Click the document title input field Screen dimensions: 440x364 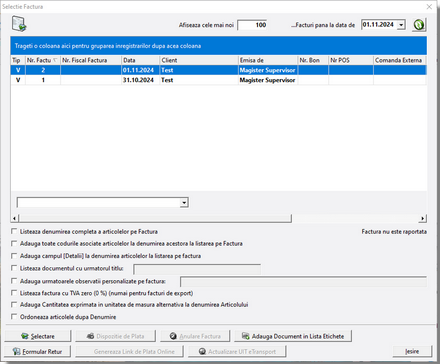pos(197,269)
